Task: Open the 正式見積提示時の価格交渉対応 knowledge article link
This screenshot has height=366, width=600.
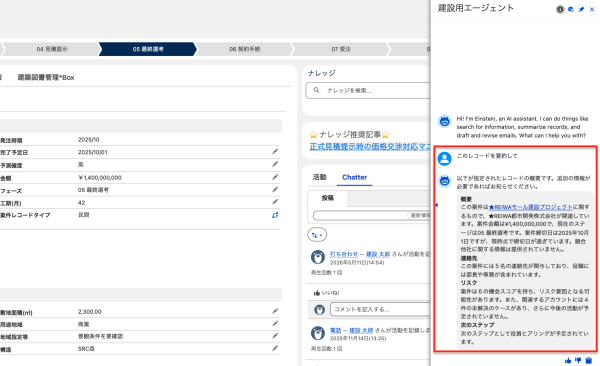Action: click(x=370, y=147)
